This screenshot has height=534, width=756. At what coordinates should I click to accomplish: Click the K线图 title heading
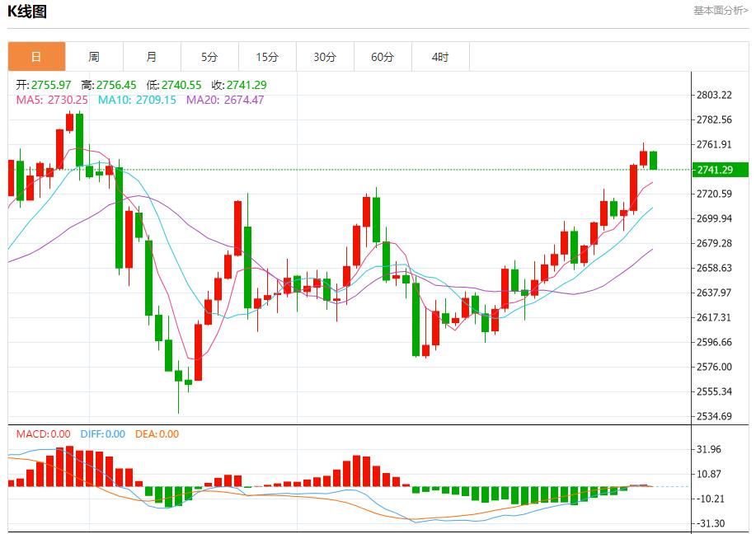tap(27, 12)
